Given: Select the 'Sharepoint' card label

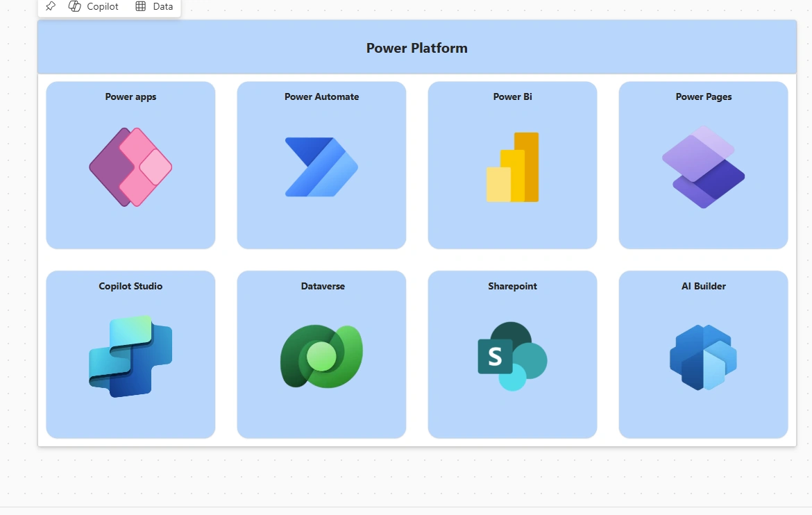Looking at the screenshot, I should coord(513,286).
